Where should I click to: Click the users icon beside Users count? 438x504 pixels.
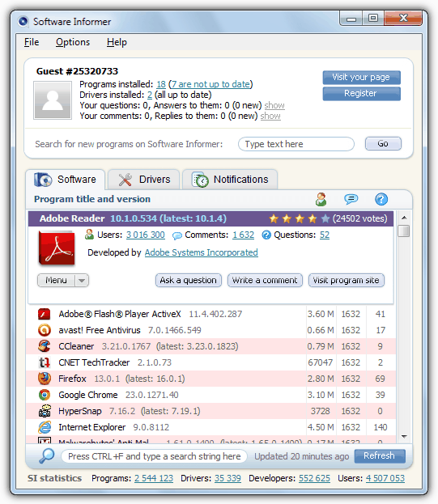(x=89, y=235)
